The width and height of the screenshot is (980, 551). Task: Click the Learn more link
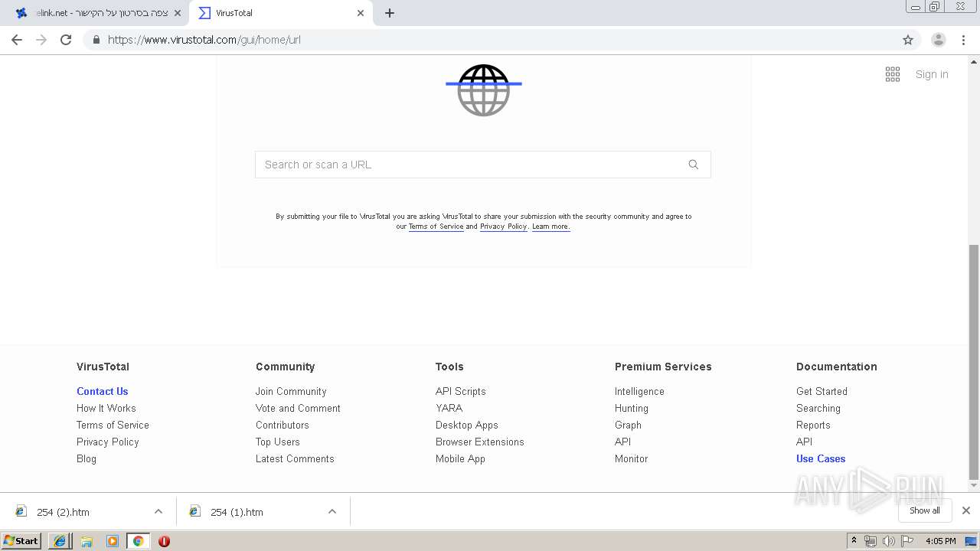tap(550, 227)
